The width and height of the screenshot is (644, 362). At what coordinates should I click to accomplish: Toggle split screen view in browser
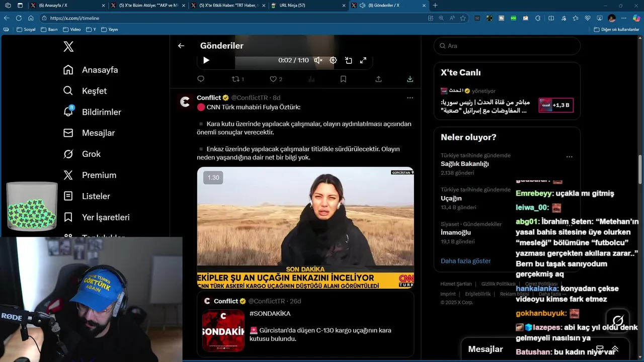551,18
